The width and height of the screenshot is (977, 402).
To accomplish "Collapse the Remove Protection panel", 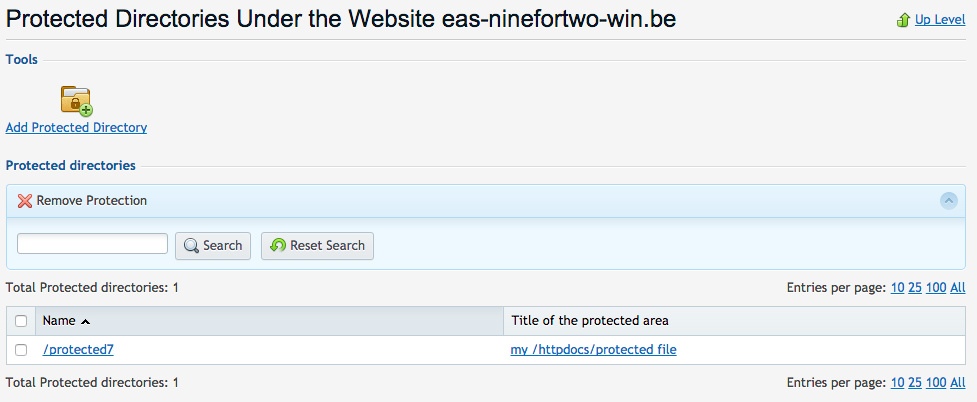I will 949,201.
